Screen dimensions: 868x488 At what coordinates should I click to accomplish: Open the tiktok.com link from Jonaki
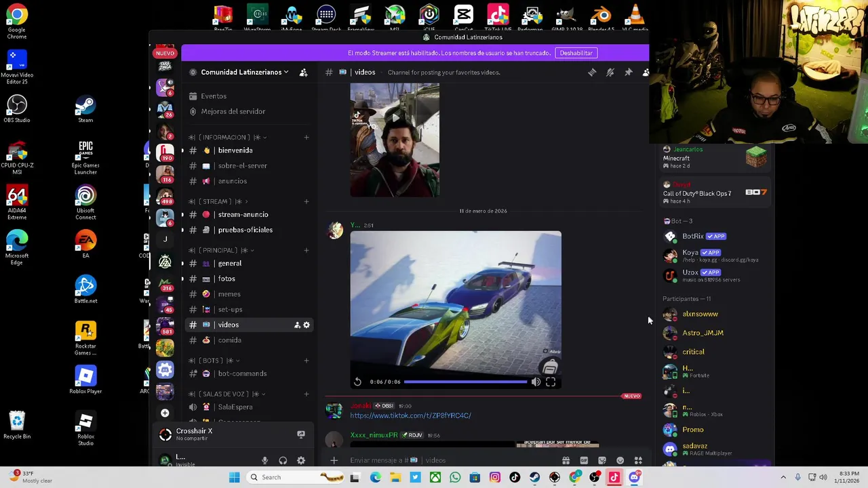410,415
